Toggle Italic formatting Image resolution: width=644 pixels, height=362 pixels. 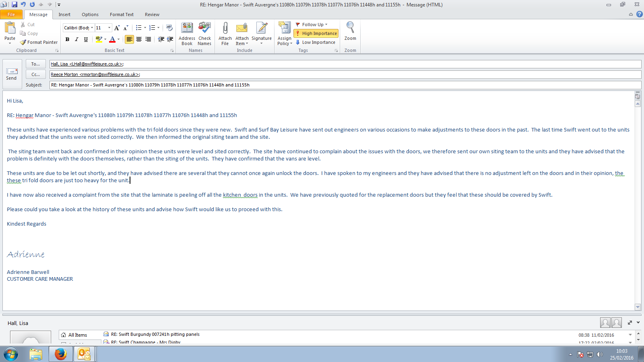point(76,39)
